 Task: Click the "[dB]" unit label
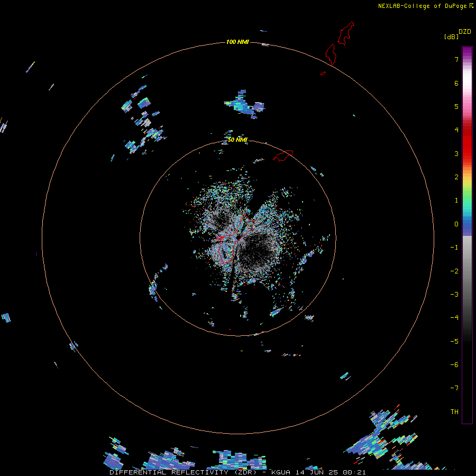click(452, 36)
